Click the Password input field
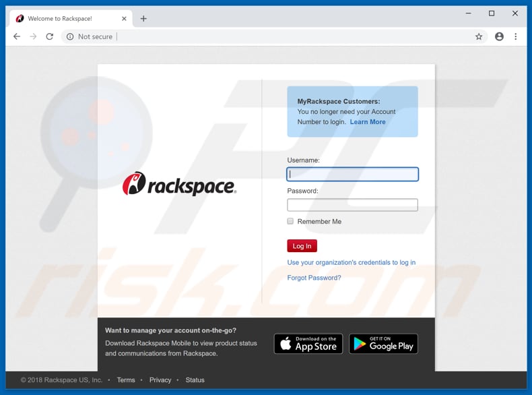Image resolution: width=532 pixels, height=395 pixels. coord(352,205)
